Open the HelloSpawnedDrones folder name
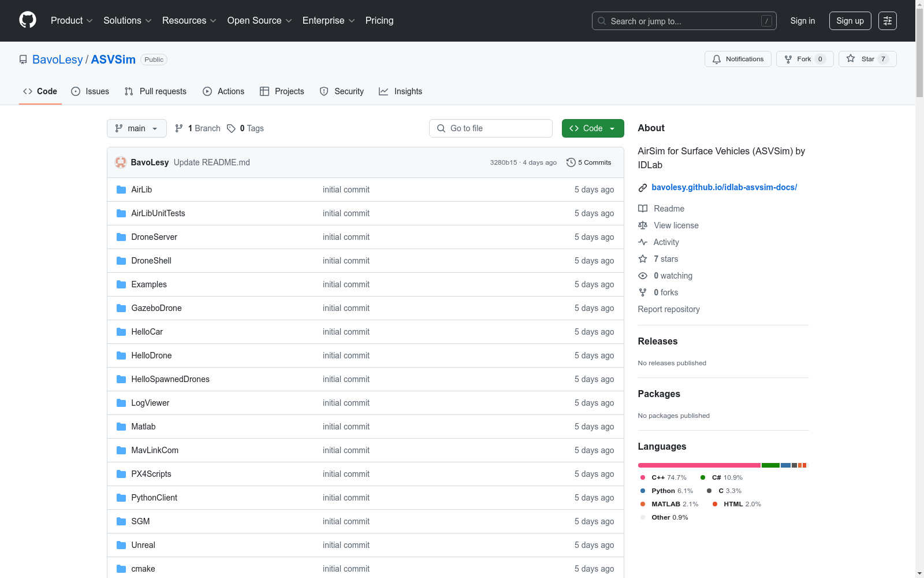Image resolution: width=924 pixels, height=578 pixels. click(x=170, y=379)
